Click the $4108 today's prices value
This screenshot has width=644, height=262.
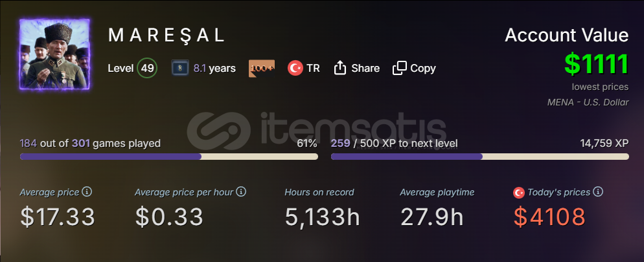549,217
